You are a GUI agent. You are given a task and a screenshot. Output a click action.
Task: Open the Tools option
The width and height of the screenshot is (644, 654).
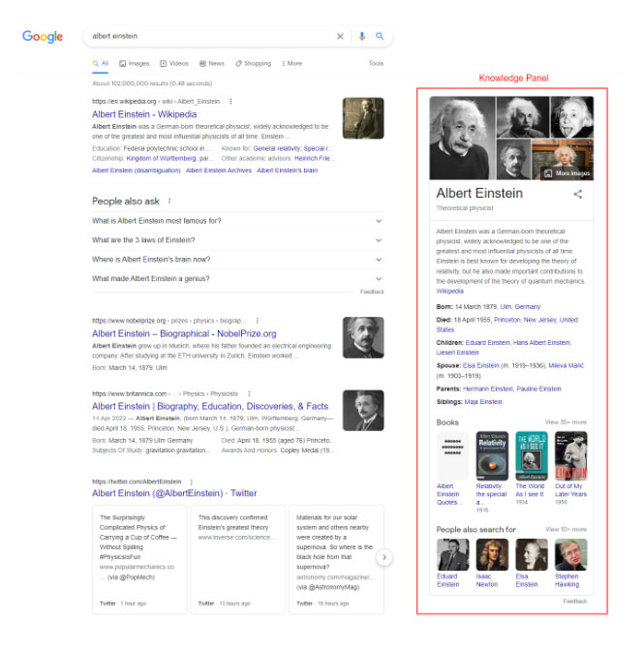(x=376, y=63)
